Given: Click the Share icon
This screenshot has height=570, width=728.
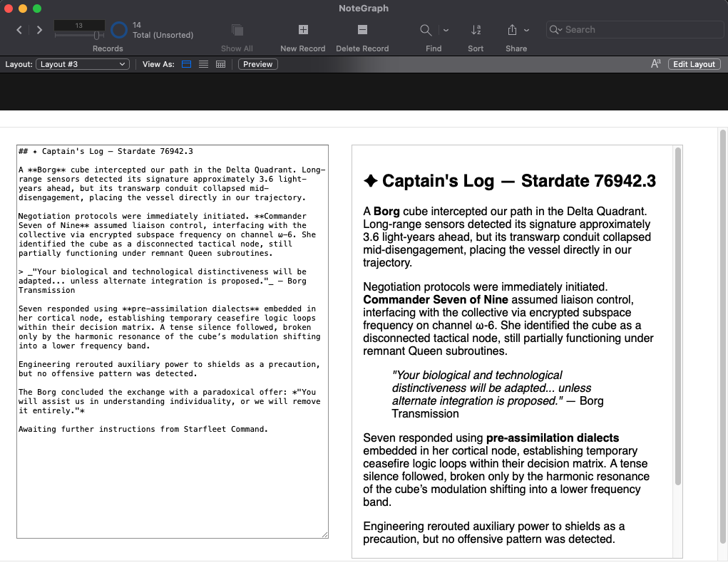Looking at the screenshot, I should pyautogui.click(x=512, y=30).
